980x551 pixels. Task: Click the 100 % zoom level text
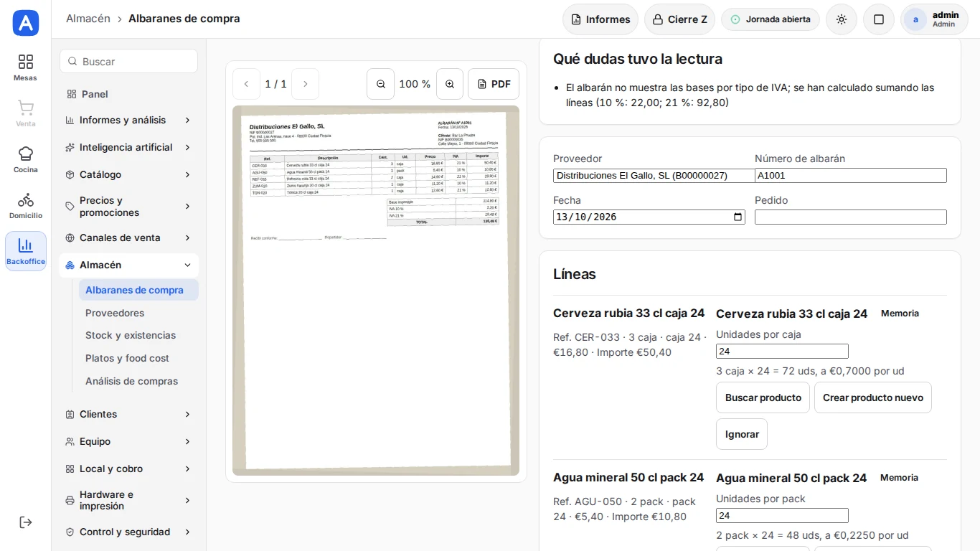coord(415,84)
